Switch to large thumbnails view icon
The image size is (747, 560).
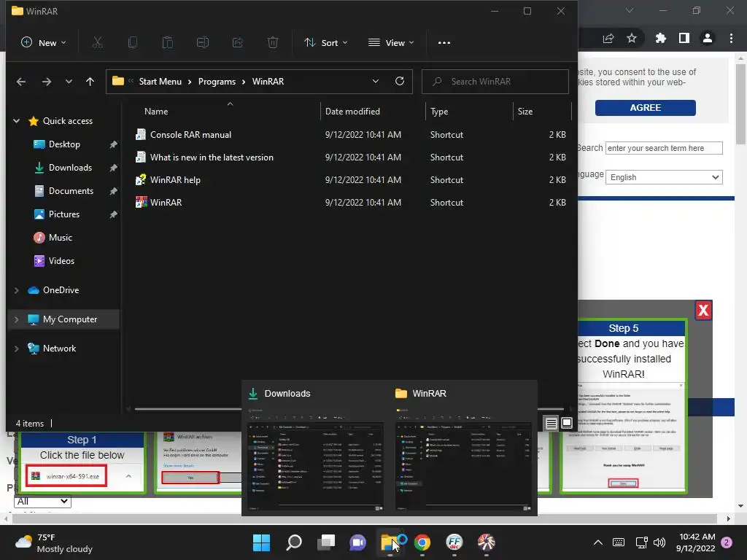pyautogui.click(x=566, y=423)
